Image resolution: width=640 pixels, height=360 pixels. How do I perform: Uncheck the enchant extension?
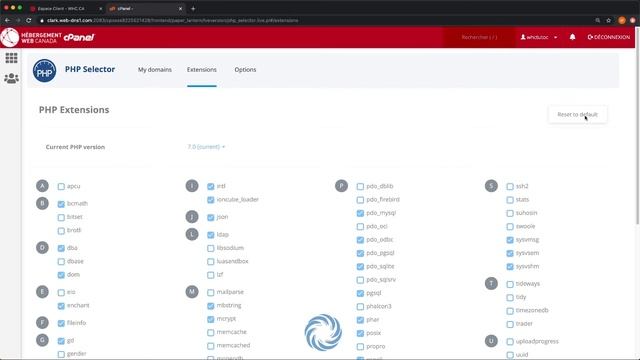61,306
